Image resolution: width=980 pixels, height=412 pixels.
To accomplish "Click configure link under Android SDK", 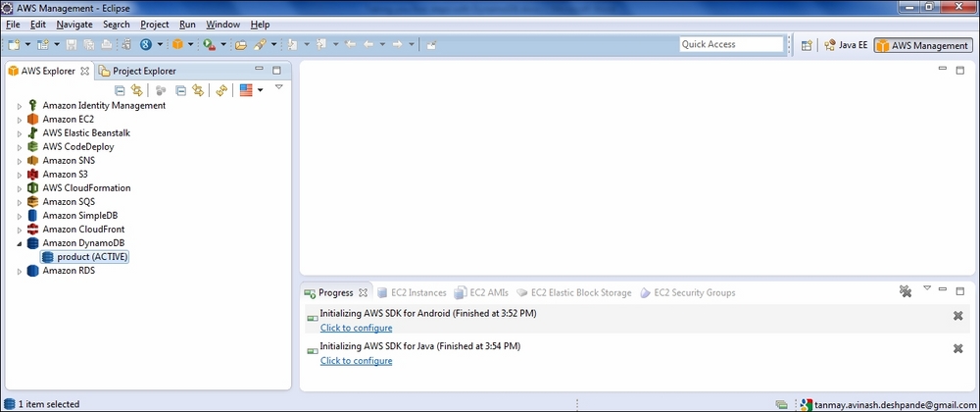I will [x=356, y=328].
